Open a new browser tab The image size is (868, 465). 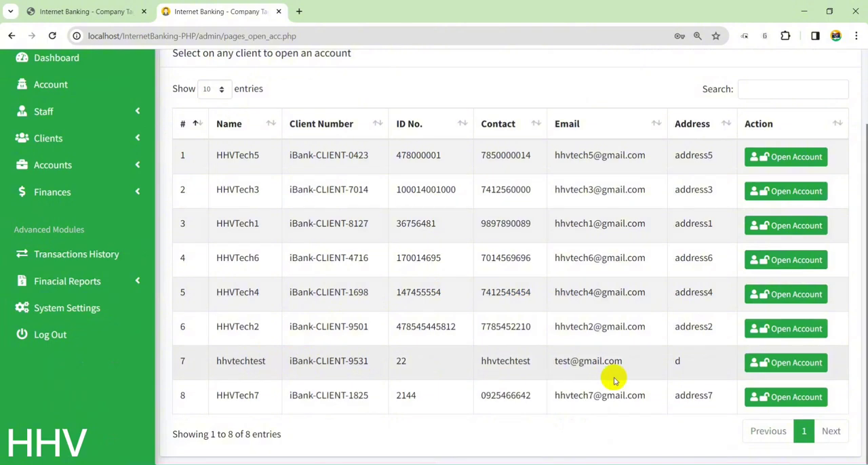point(299,12)
